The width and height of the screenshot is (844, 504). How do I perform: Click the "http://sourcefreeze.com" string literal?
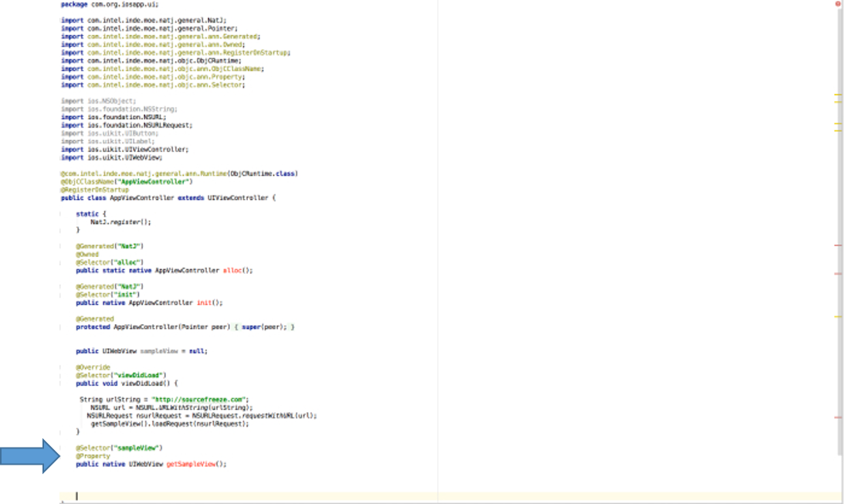[x=198, y=400]
